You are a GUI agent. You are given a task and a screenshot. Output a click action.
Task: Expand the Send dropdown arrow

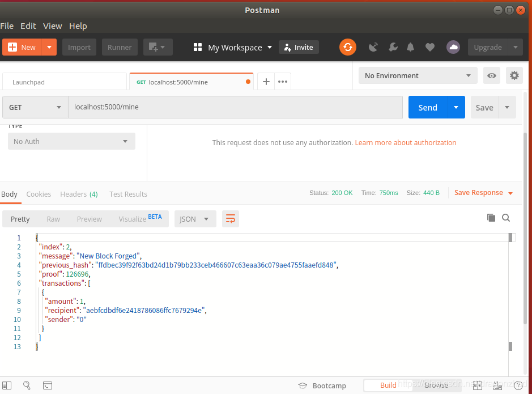[x=456, y=108]
